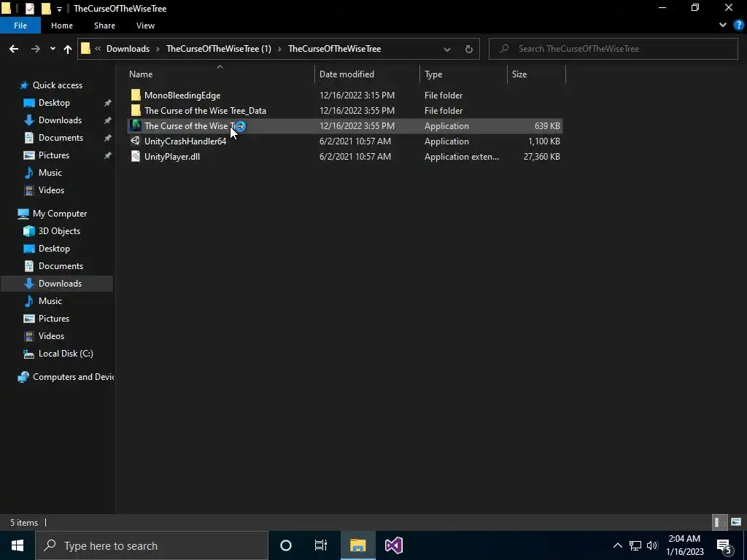The image size is (747, 560).
Task: Click the Properties quick access toolbar icon
Action: [x=29, y=8]
